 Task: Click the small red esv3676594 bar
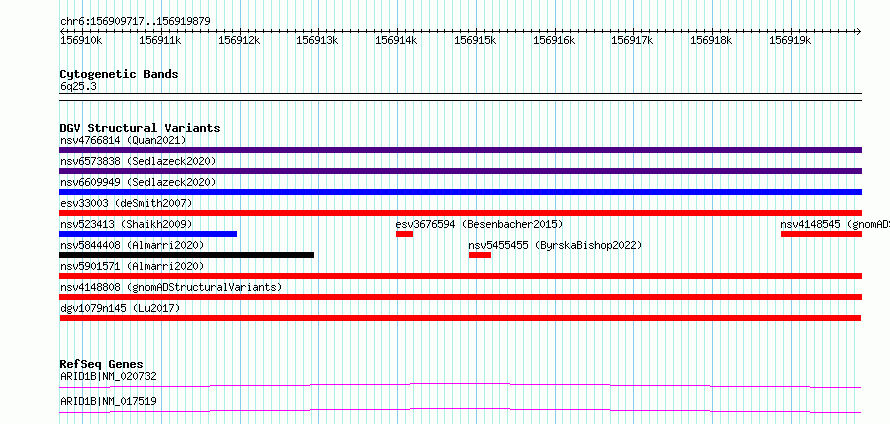coord(404,234)
